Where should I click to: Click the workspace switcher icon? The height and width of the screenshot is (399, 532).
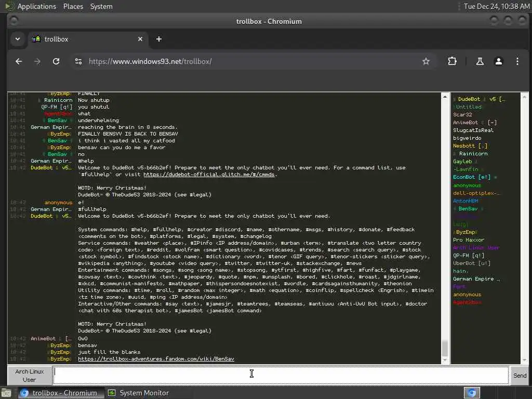click(472, 393)
